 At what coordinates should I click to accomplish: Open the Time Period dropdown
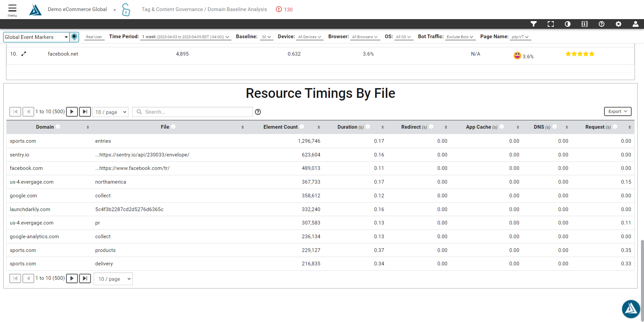point(185,37)
